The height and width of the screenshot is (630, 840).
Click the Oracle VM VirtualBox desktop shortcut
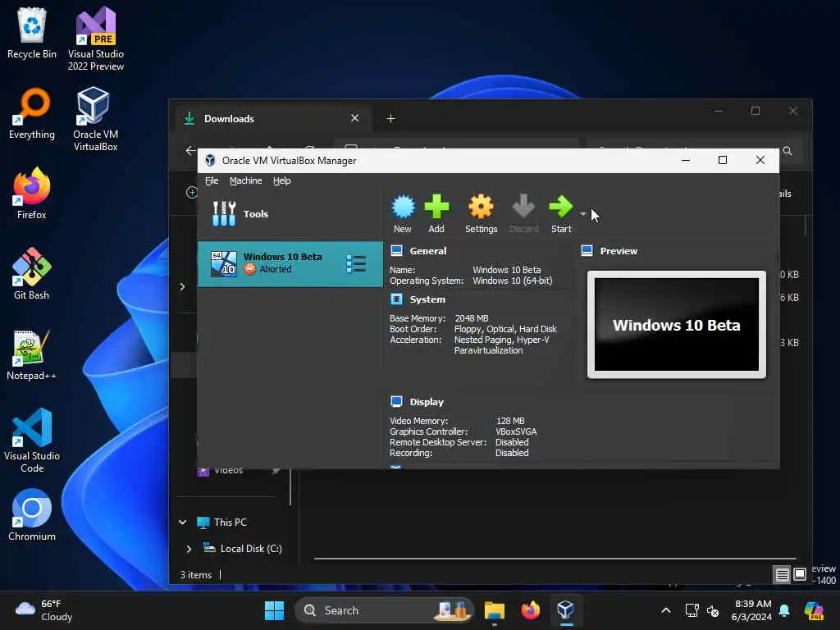95,119
